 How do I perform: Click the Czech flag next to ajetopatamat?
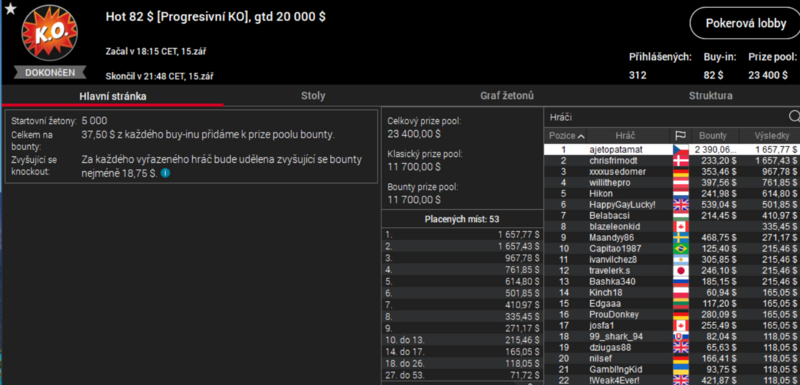click(681, 149)
